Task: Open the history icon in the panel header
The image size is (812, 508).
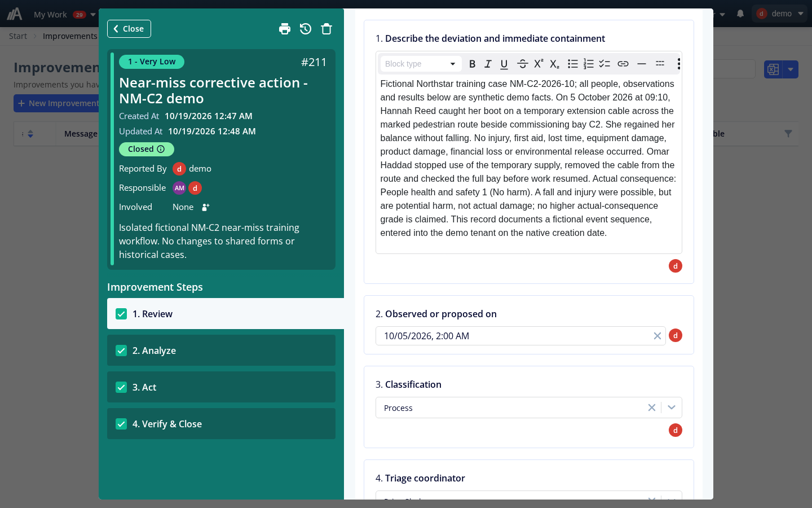Action: point(306,29)
